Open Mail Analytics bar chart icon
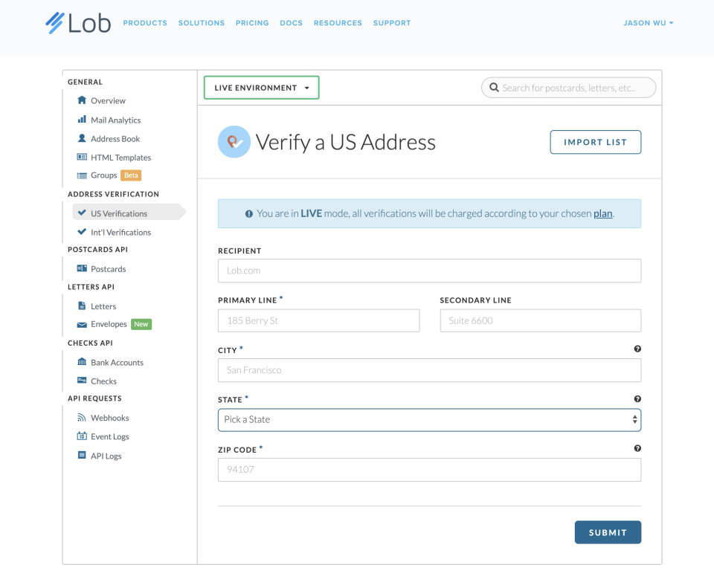714x588 pixels. (x=82, y=120)
